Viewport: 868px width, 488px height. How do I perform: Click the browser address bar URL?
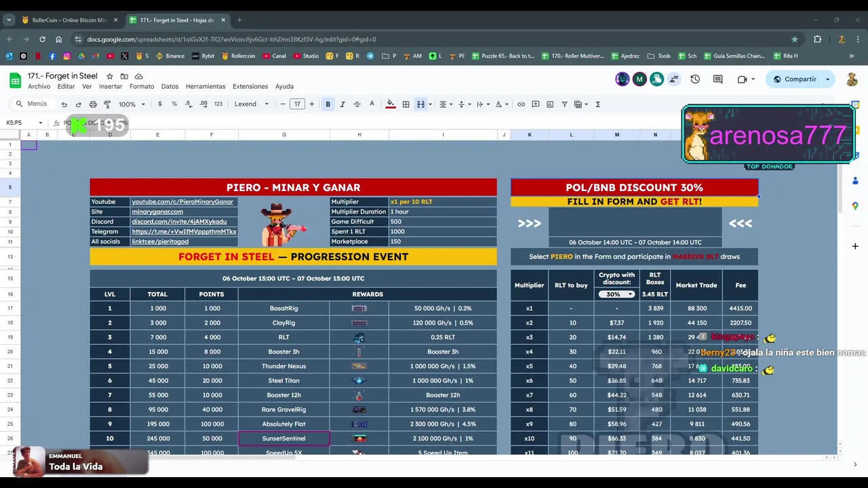point(231,39)
